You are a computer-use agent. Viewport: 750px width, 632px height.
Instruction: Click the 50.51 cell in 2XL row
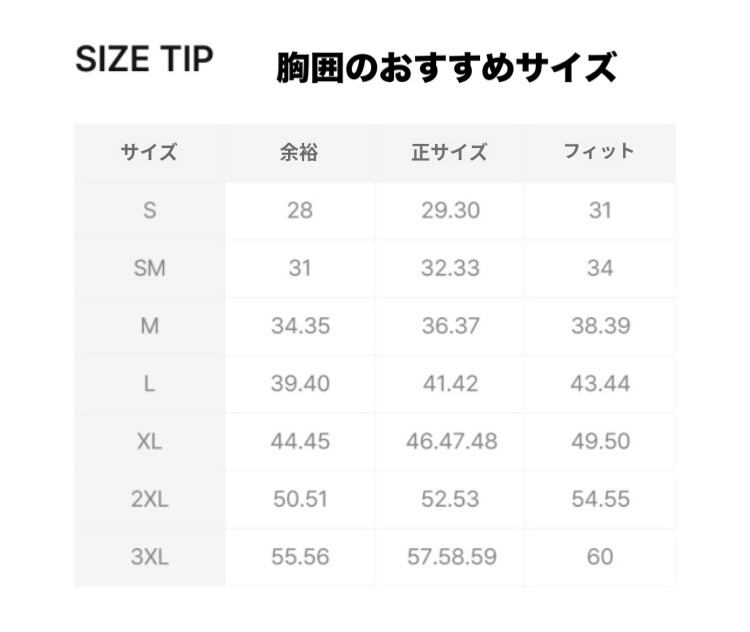tap(299, 499)
